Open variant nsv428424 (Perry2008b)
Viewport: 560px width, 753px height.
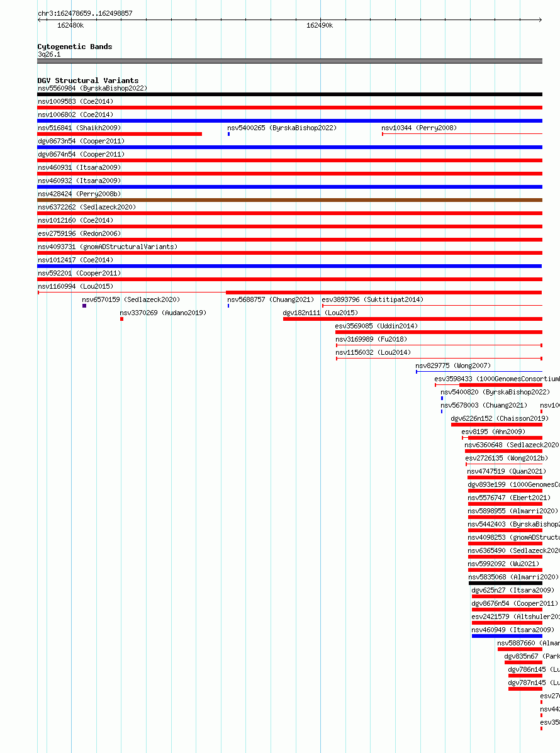tap(79, 194)
